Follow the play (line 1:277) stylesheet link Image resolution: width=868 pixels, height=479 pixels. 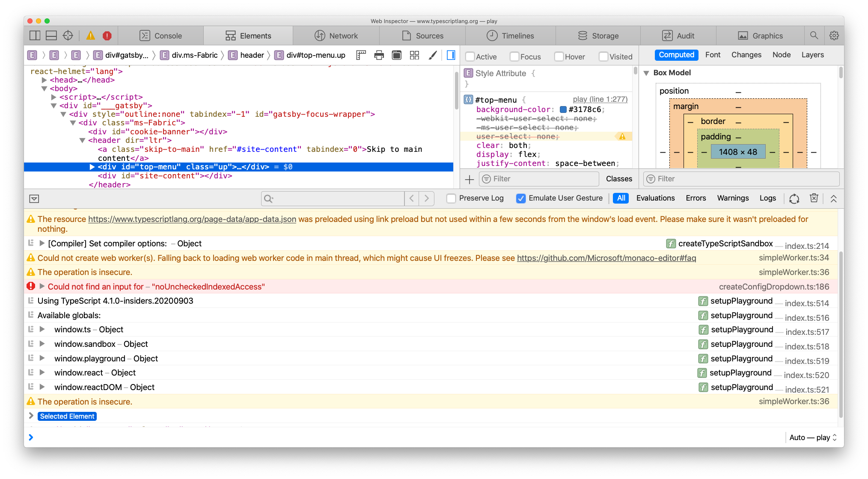point(600,99)
